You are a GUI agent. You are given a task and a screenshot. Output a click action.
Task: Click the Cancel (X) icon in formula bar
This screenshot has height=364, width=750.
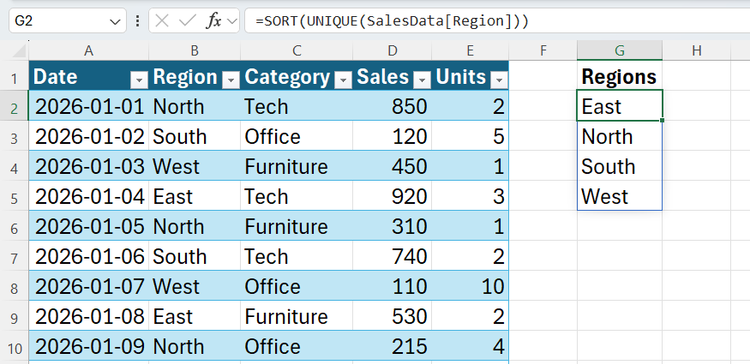coord(162,21)
